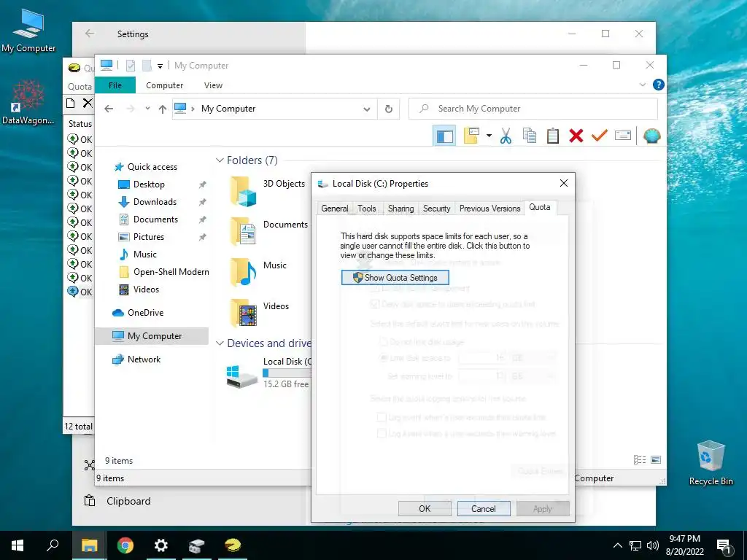
Task: Click the Cut scissors icon
Action: 506,136
